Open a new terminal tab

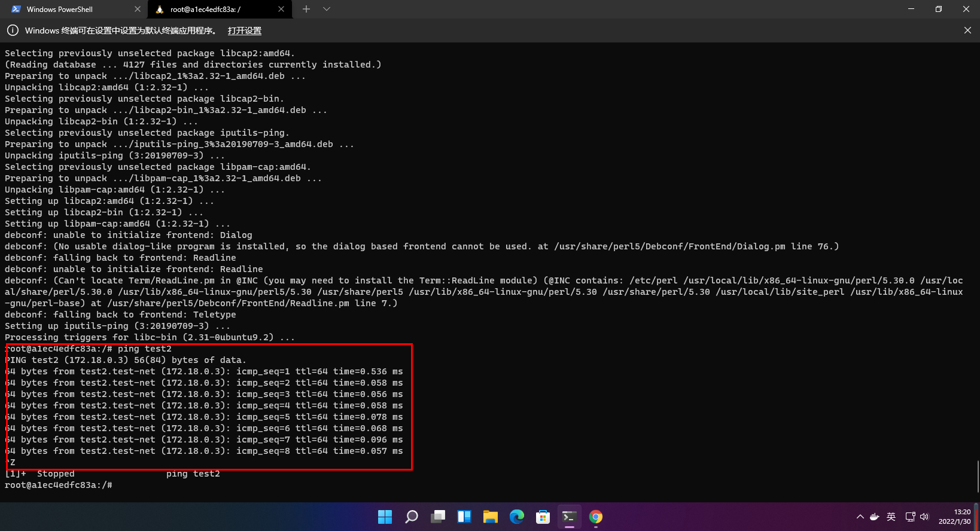306,9
